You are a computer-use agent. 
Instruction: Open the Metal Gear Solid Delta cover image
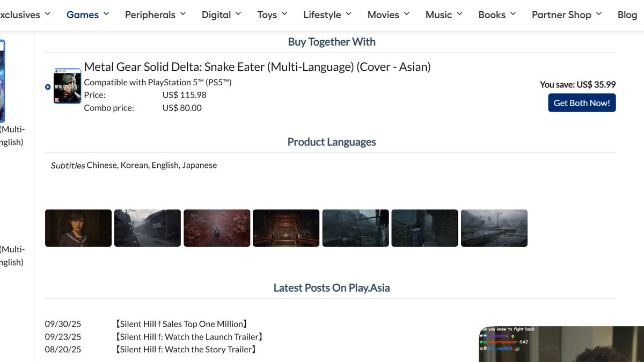tap(67, 86)
